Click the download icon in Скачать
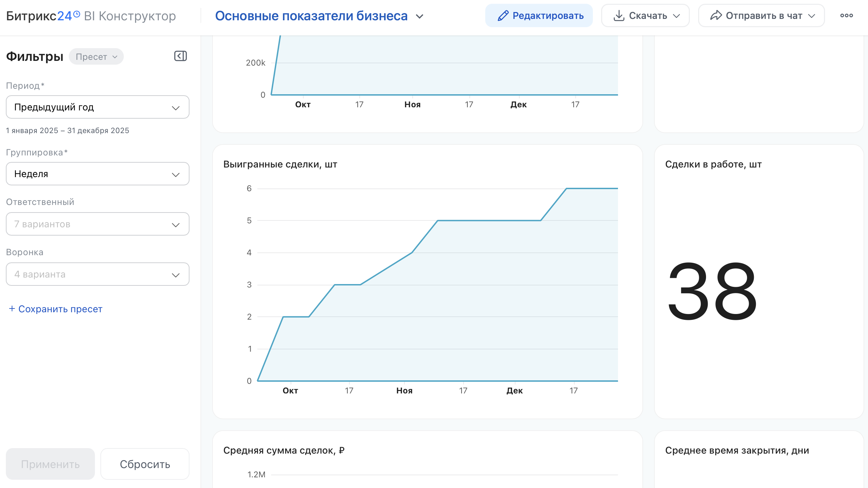The image size is (868, 488). (619, 15)
